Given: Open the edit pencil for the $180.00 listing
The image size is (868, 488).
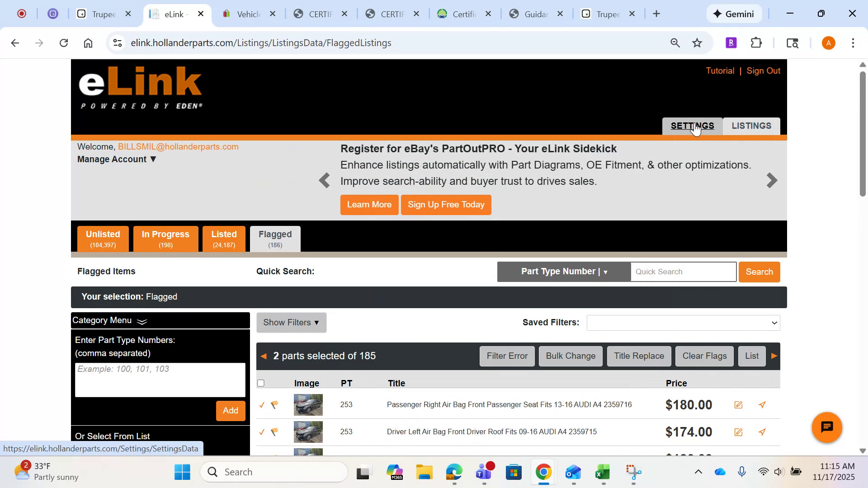Looking at the screenshot, I should click(739, 405).
